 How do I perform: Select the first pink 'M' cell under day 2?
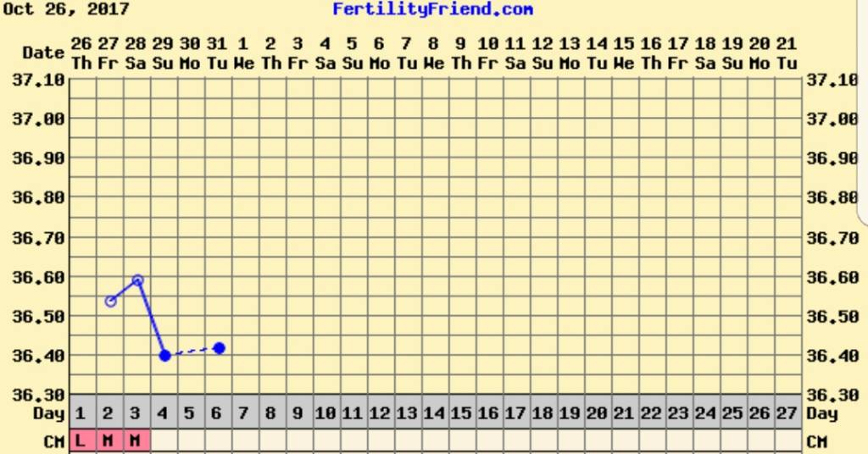pyautogui.click(x=109, y=440)
